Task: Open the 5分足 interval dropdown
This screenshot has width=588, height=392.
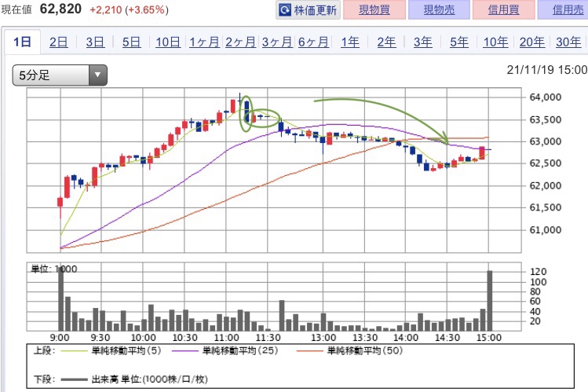Action: click(x=60, y=75)
